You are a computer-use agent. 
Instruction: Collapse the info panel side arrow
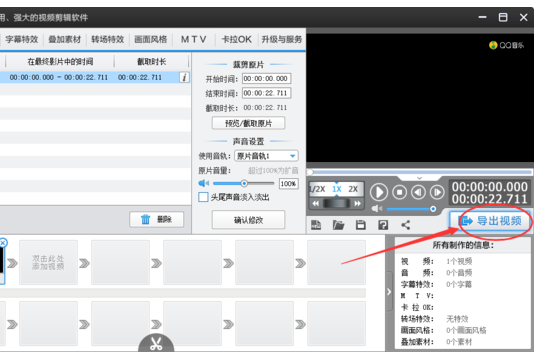(389, 292)
